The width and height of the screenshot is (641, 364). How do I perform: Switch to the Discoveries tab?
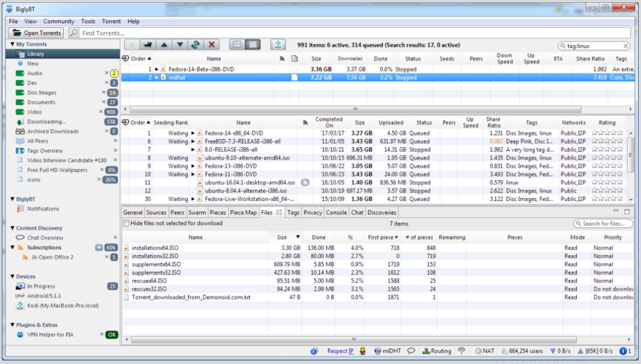tap(382, 212)
